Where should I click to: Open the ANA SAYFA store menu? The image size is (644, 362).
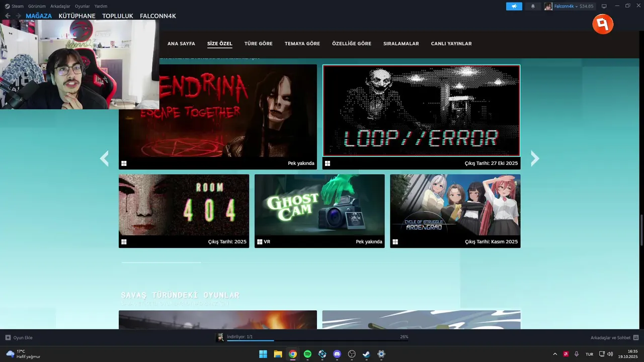(x=181, y=44)
